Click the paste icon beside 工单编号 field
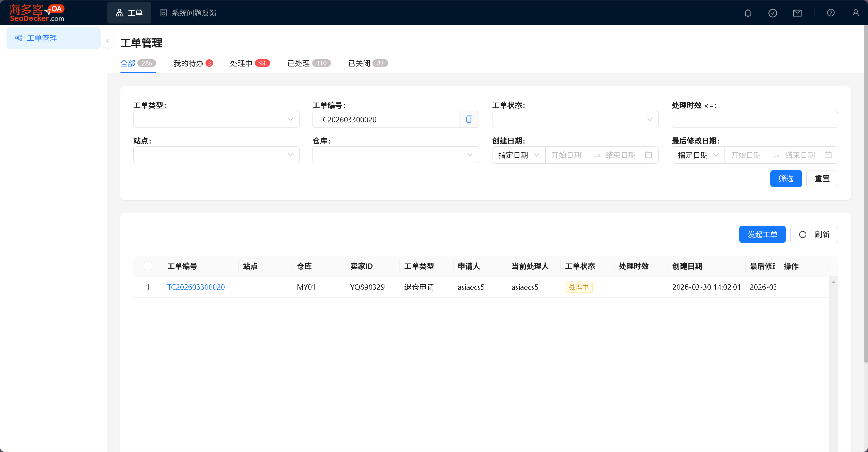868x452 pixels. (x=469, y=119)
